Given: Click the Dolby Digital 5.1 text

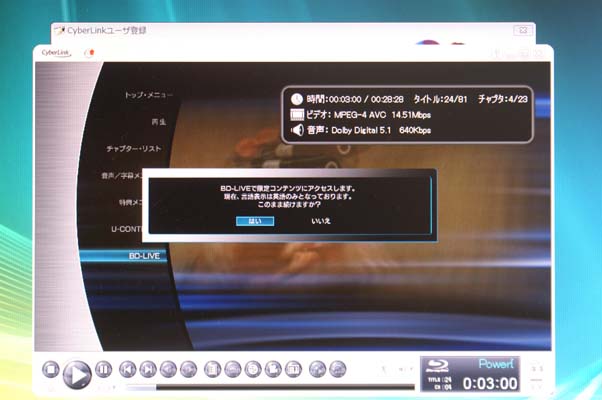Looking at the screenshot, I should point(361,130).
